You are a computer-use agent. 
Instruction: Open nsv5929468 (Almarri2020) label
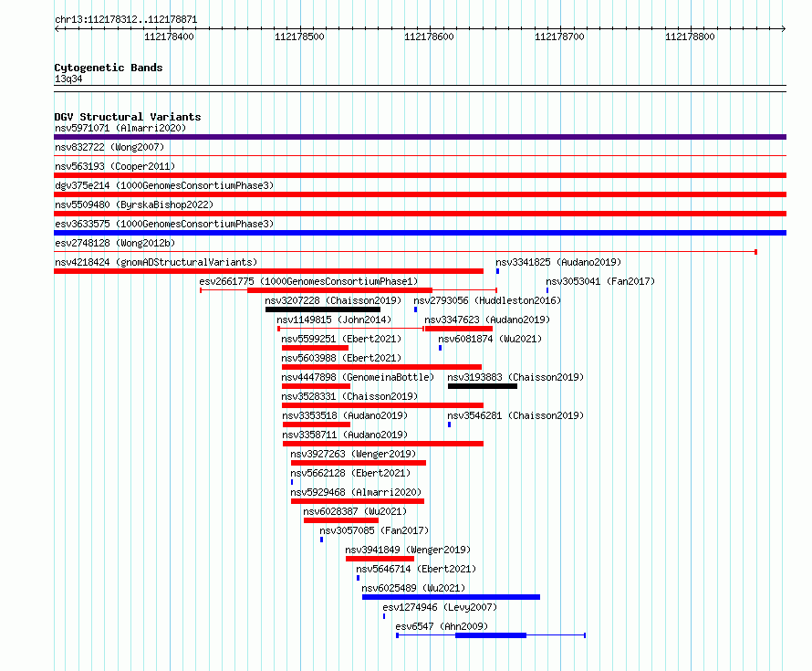coord(356,492)
